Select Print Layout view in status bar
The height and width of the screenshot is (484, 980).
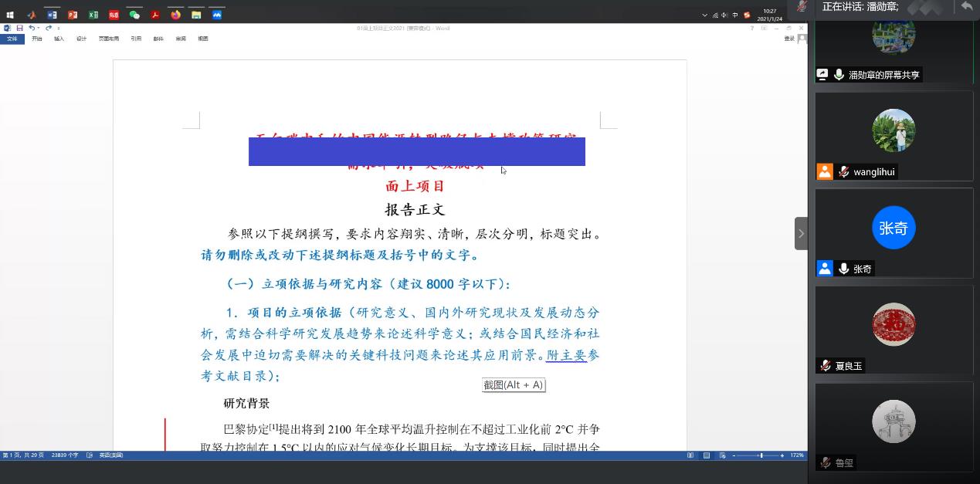pos(706,455)
